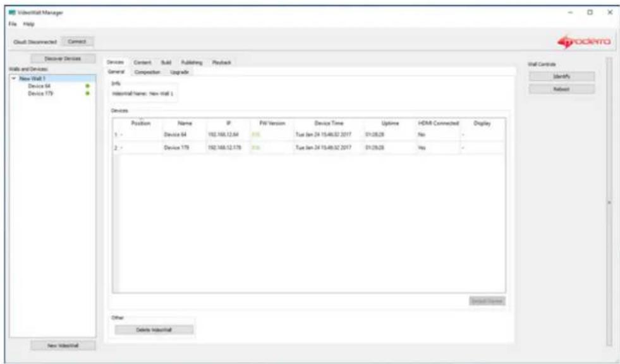Open the Composition sub-tab

click(x=147, y=72)
